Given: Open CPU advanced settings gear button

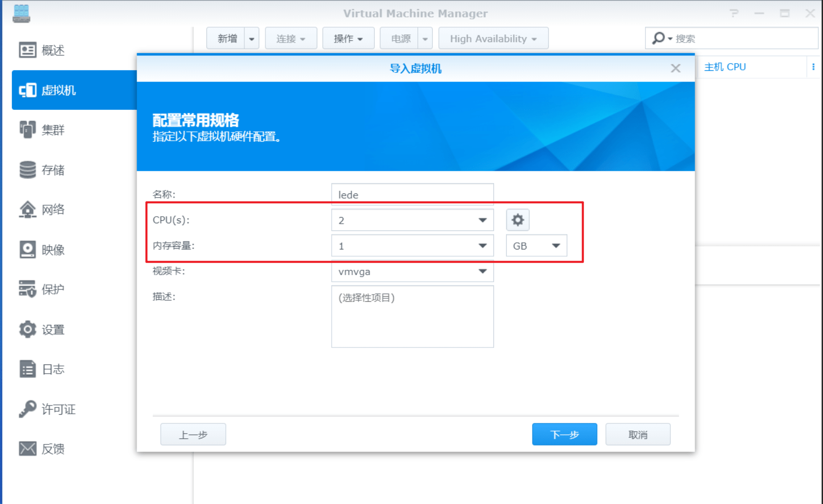Looking at the screenshot, I should pyautogui.click(x=518, y=220).
